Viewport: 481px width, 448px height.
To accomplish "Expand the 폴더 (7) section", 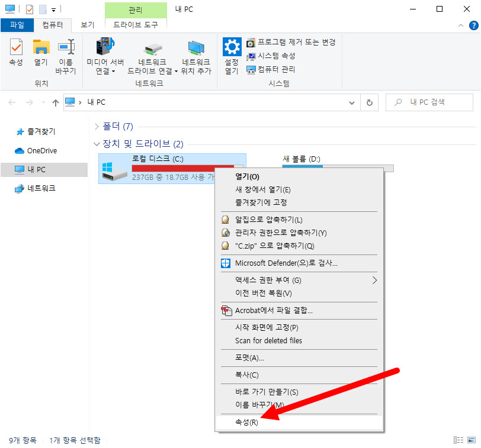I will click(98, 126).
